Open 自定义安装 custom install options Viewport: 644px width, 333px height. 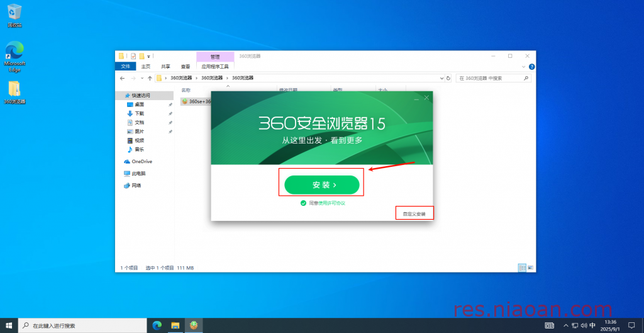(x=414, y=214)
